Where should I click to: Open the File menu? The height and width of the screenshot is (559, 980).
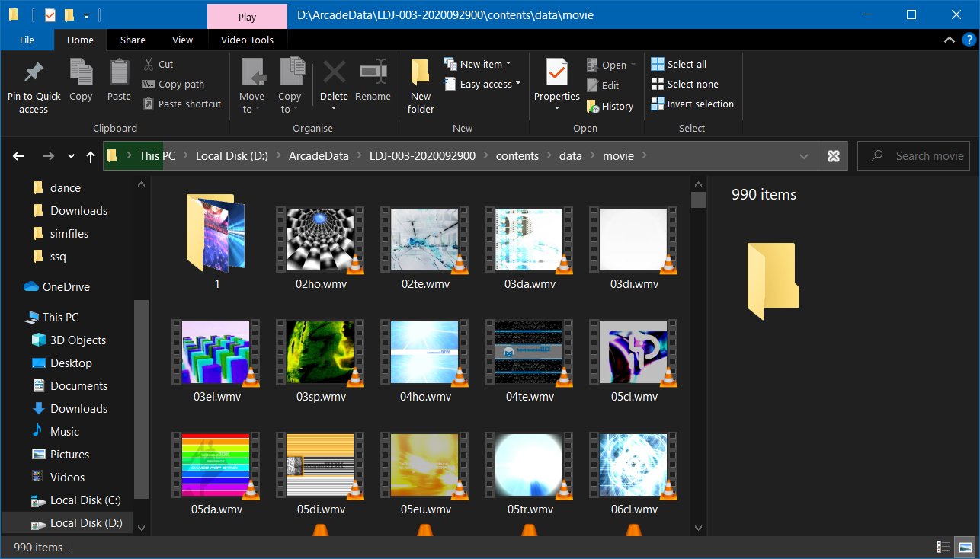pos(27,40)
